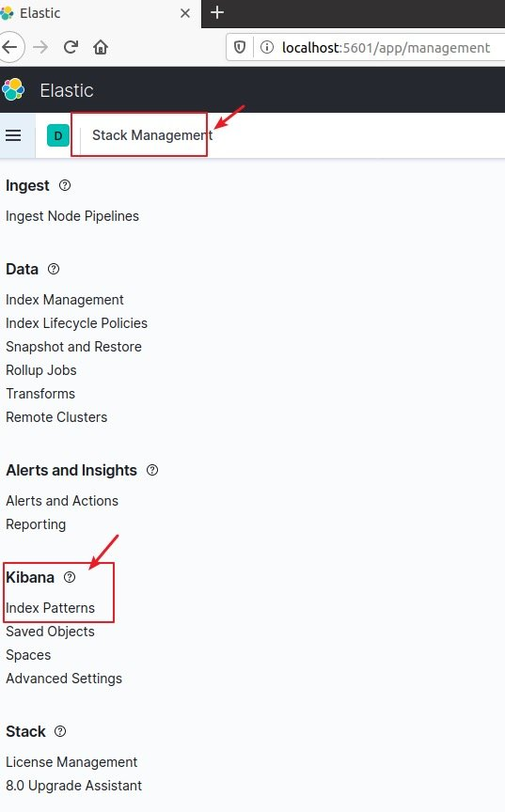Select Ingest Node Pipelines
Viewport: 505px width, 812px height.
pos(72,216)
